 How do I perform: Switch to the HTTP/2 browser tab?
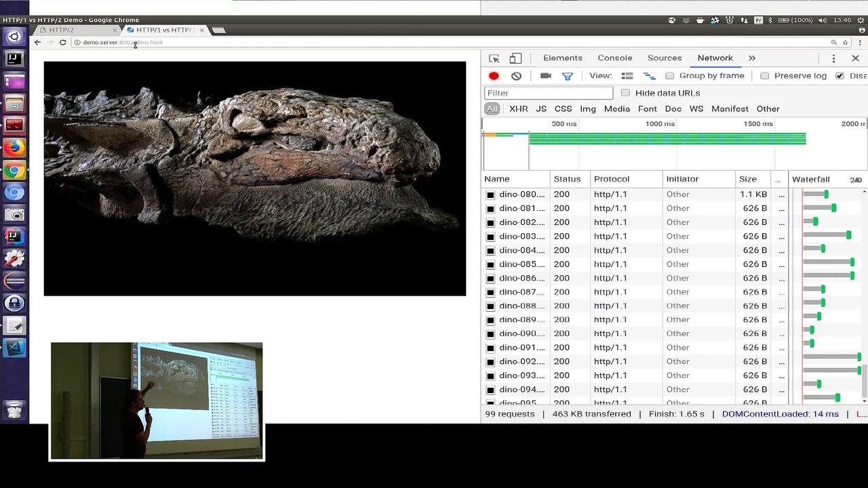pyautogui.click(x=78, y=30)
